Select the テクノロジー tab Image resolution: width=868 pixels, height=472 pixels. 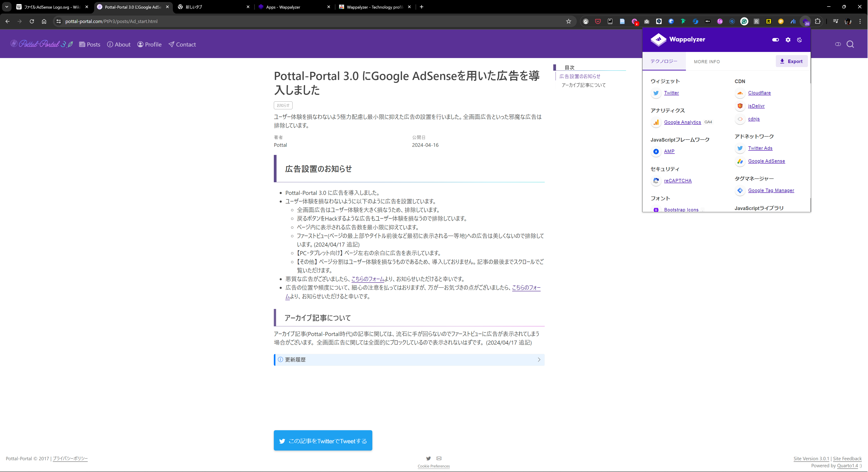664,61
